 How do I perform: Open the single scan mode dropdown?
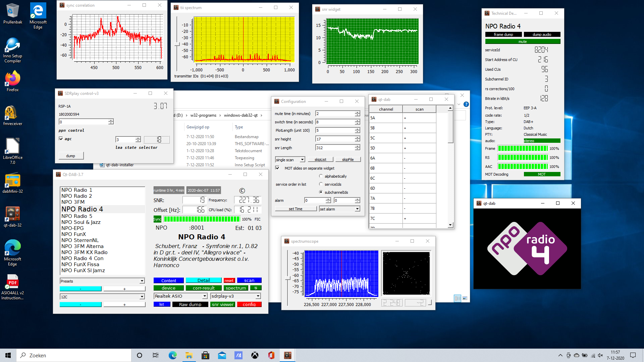290,160
